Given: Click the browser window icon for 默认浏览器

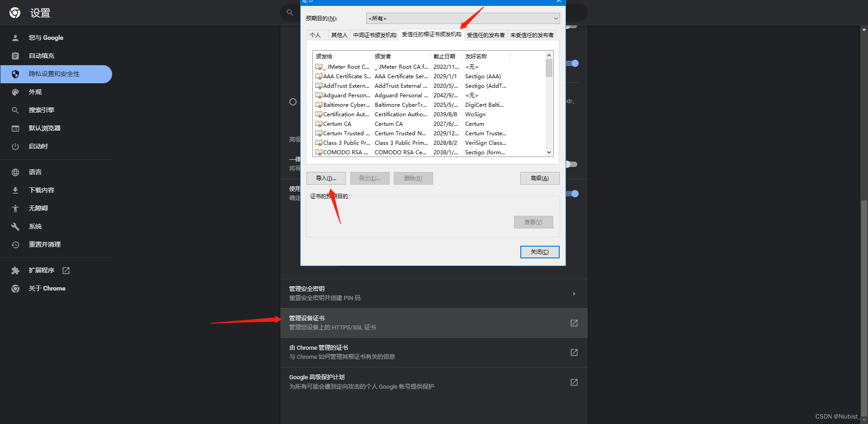Looking at the screenshot, I should pyautogui.click(x=15, y=128).
